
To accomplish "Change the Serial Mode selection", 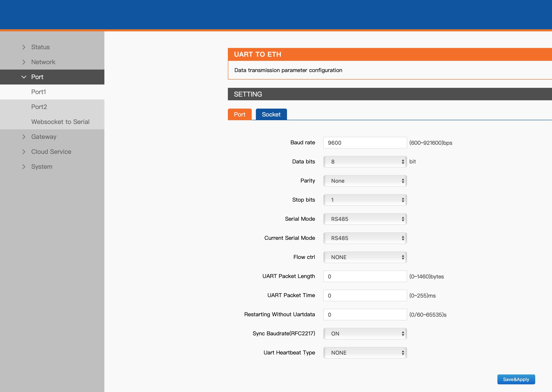I will click(365, 219).
